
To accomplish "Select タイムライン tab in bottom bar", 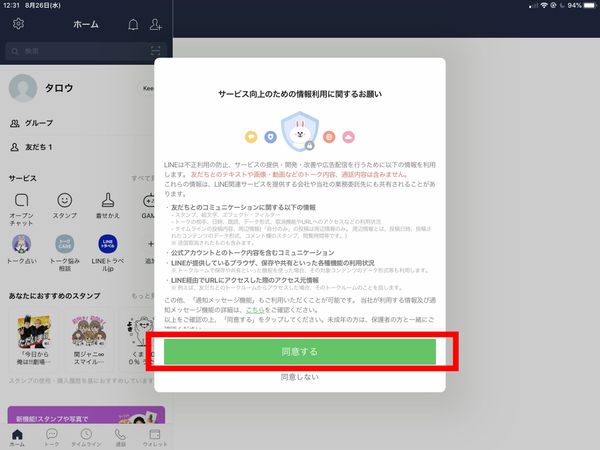I will pos(86,438).
